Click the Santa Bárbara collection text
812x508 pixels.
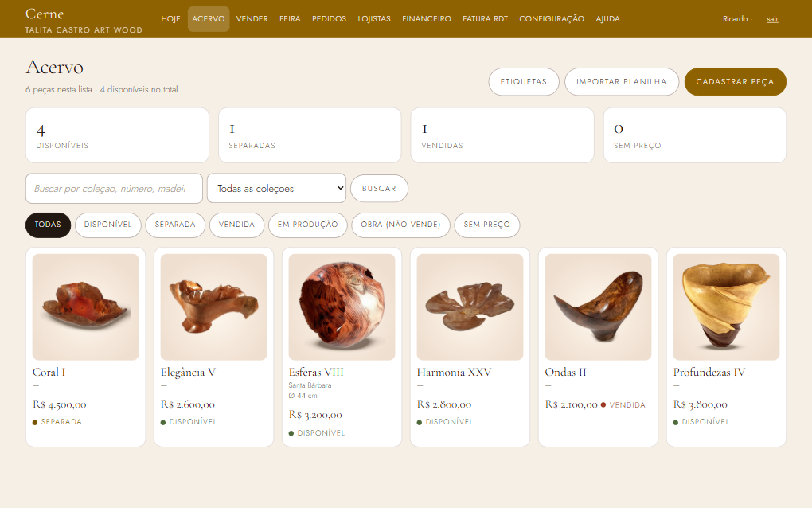310,385
